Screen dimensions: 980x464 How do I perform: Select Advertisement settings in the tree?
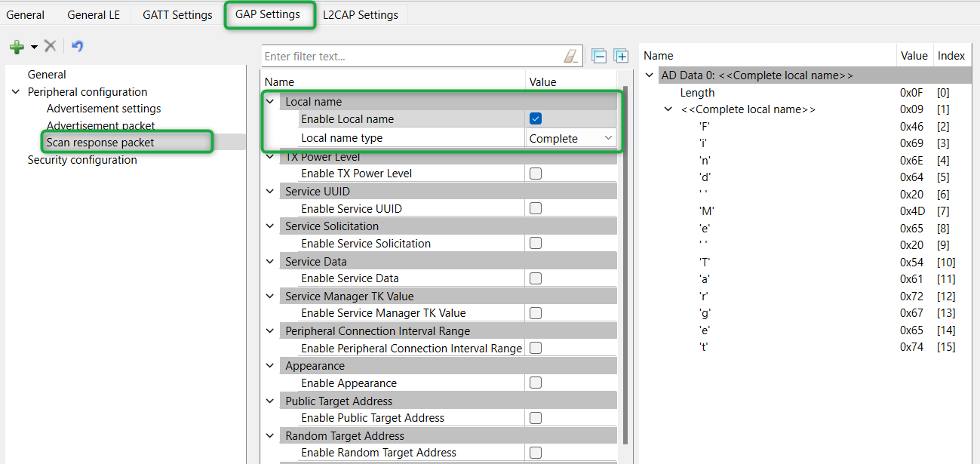coord(103,109)
